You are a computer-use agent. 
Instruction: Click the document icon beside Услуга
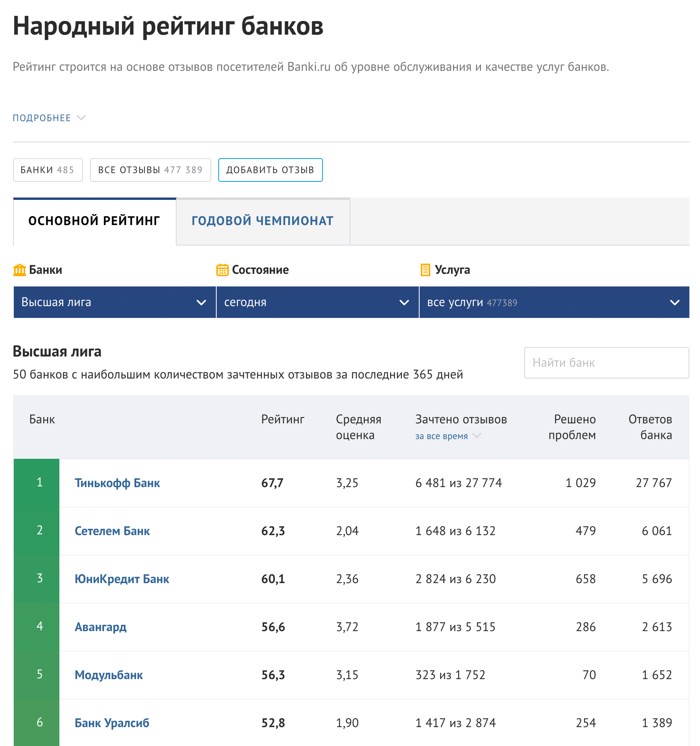point(425,270)
